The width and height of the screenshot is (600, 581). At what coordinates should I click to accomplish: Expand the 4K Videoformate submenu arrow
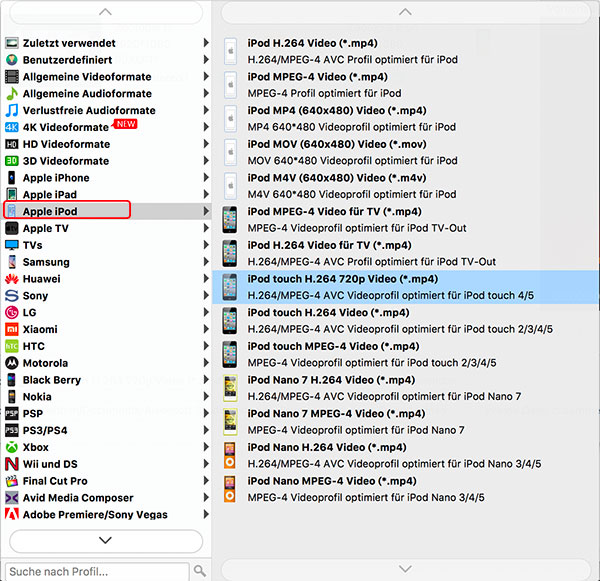point(206,127)
